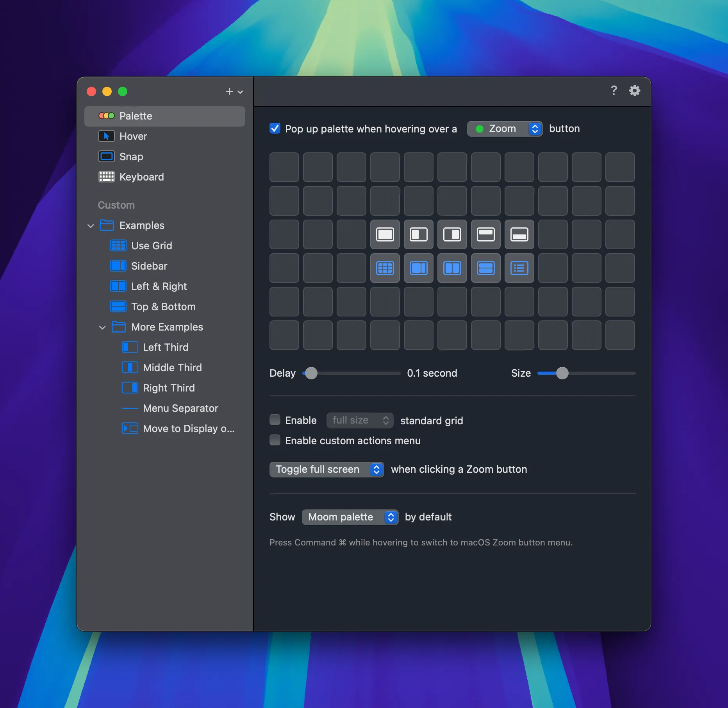
Task: Check Enable custom actions menu
Action: (x=275, y=440)
